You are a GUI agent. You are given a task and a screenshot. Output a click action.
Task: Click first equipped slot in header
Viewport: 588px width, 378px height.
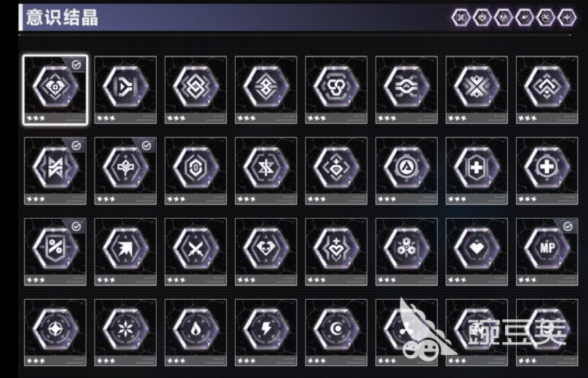click(x=461, y=17)
